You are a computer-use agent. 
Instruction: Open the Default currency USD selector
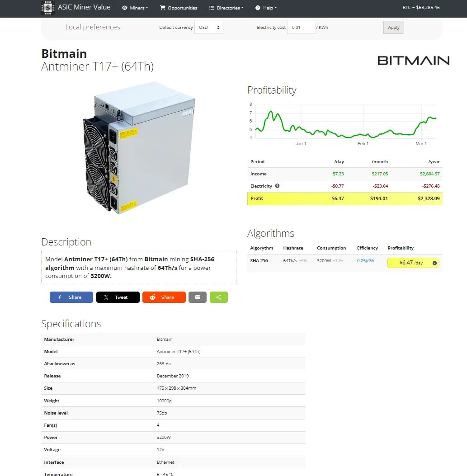click(209, 27)
